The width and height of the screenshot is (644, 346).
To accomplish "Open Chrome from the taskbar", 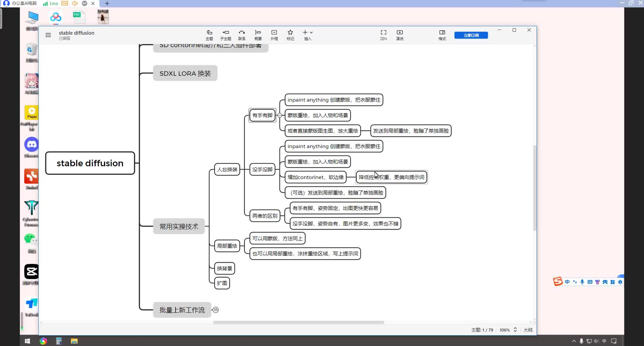I will point(43,341).
